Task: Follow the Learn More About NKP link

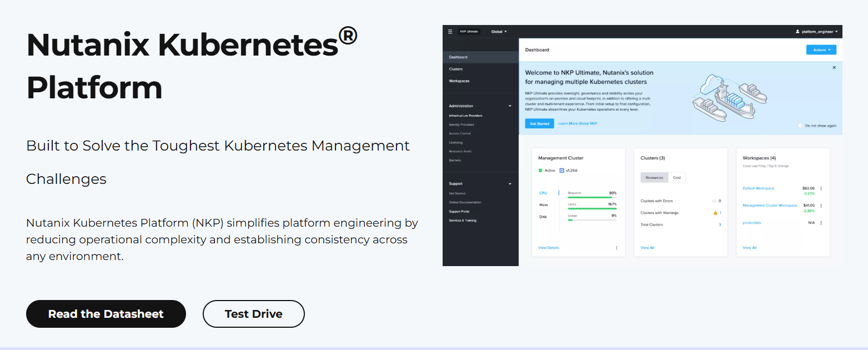Action: 578,123
